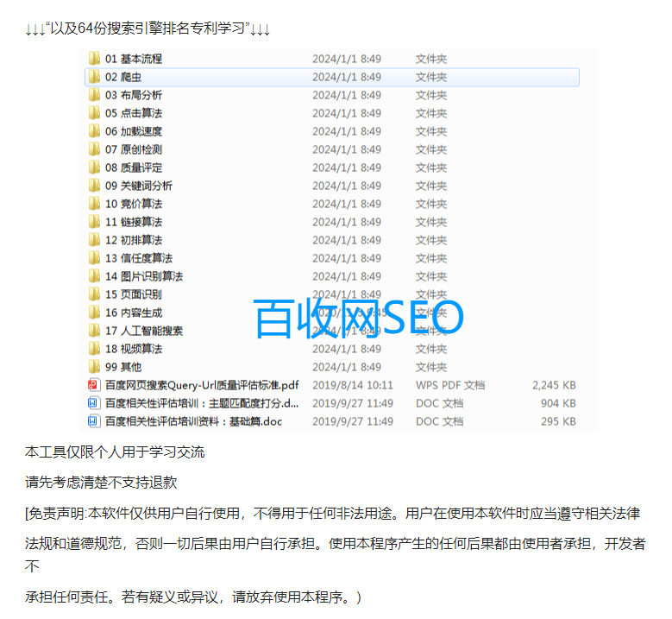This screenshot has height=619, width=672.
Task: Click the folder icon for 06 加载速度
Action: click(94, 131)
